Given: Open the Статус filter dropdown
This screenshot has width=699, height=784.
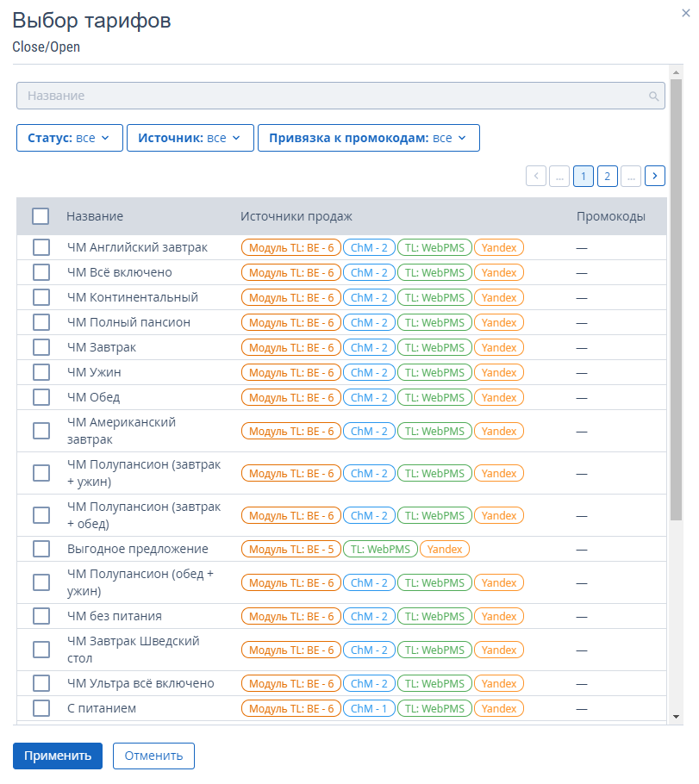Looking at the screenshot, I should click(69, 138).
